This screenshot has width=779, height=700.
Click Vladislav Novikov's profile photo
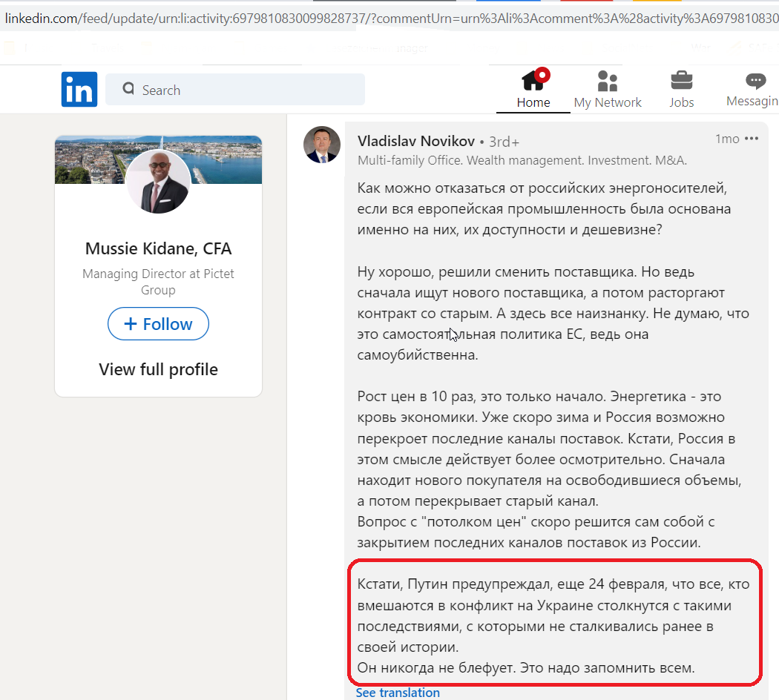(322, 145)
